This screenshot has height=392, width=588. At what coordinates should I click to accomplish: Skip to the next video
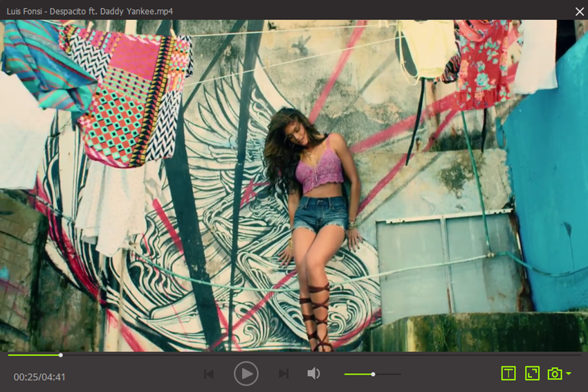point(283,374)
